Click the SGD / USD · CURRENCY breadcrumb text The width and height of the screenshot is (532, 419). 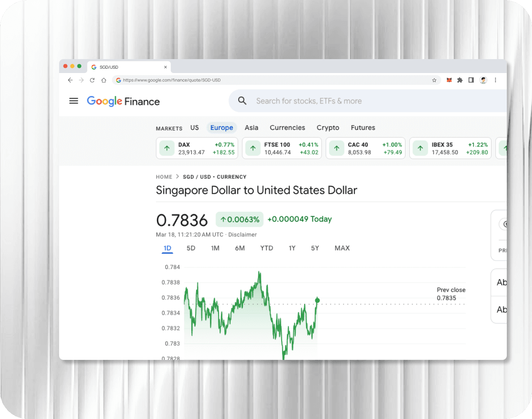coord(215,177)
